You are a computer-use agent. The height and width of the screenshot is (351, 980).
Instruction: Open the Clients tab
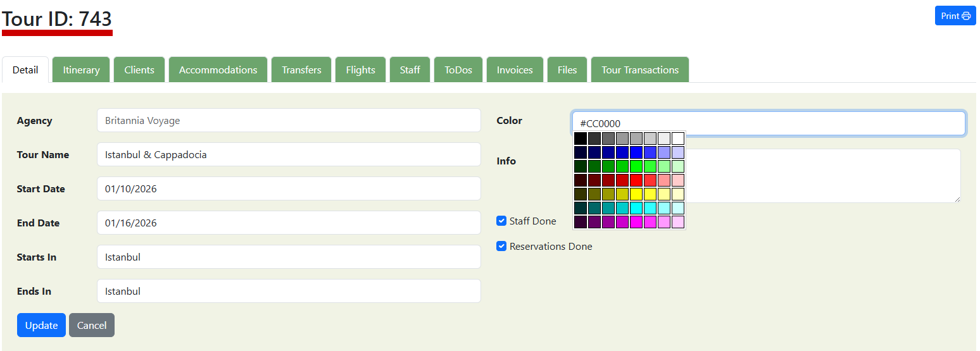point(139,70)
